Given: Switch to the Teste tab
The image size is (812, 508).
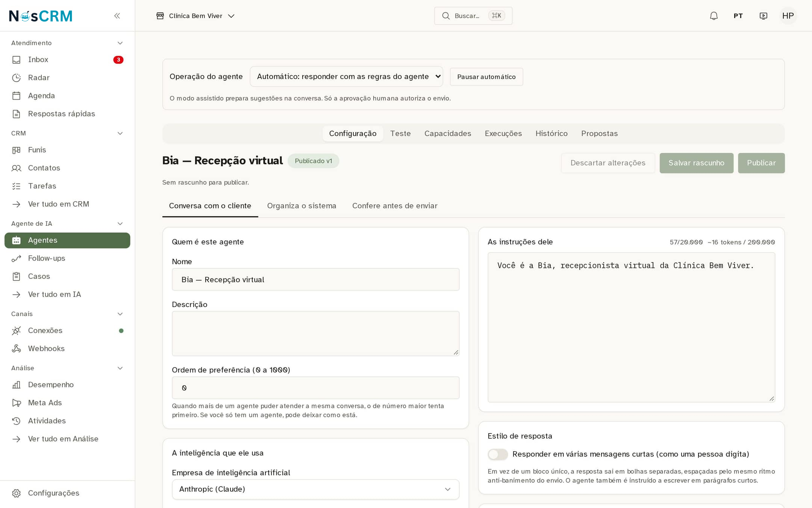Looking at the screenshot, I should 400,134.
